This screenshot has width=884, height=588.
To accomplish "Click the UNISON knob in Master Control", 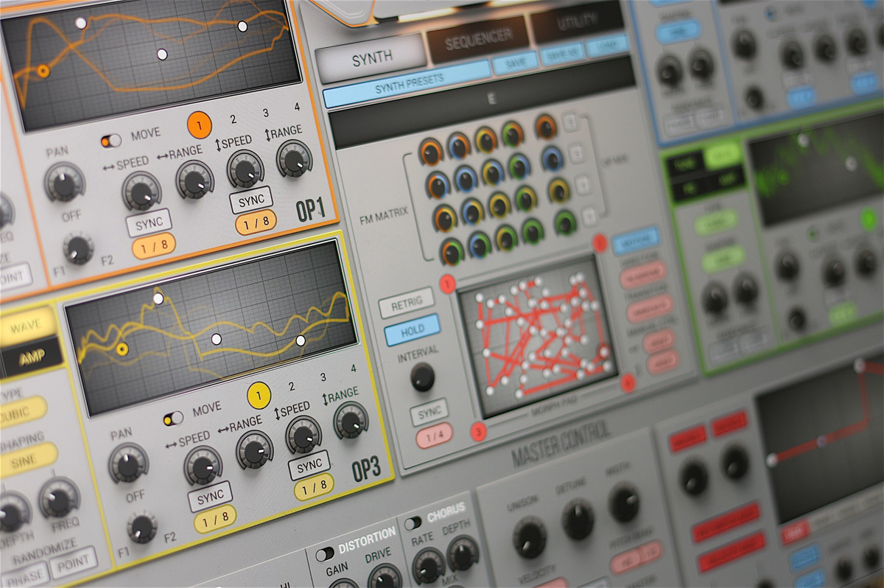I will [x=529, y=536].
